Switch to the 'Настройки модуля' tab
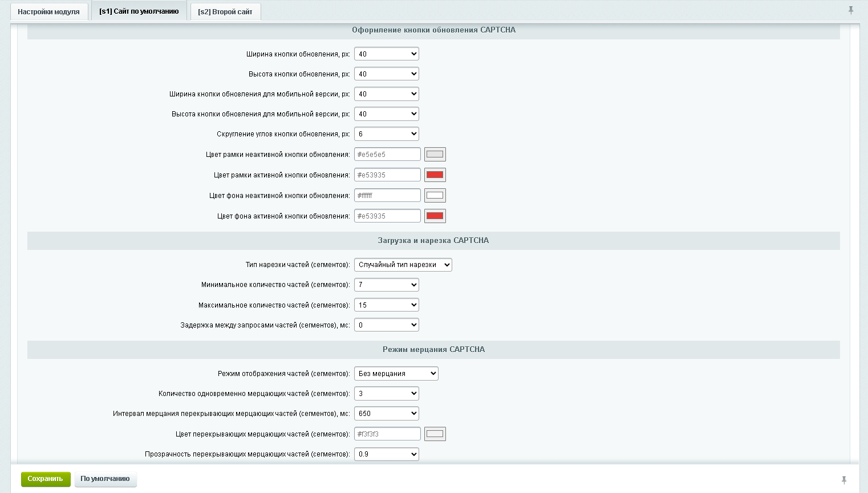The height and width of the screenshot is (493, 868). (x=49, y=11)
